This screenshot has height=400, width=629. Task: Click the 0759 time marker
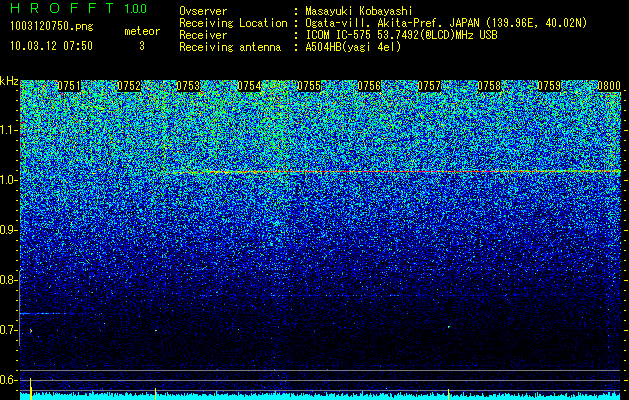(549, 86)
